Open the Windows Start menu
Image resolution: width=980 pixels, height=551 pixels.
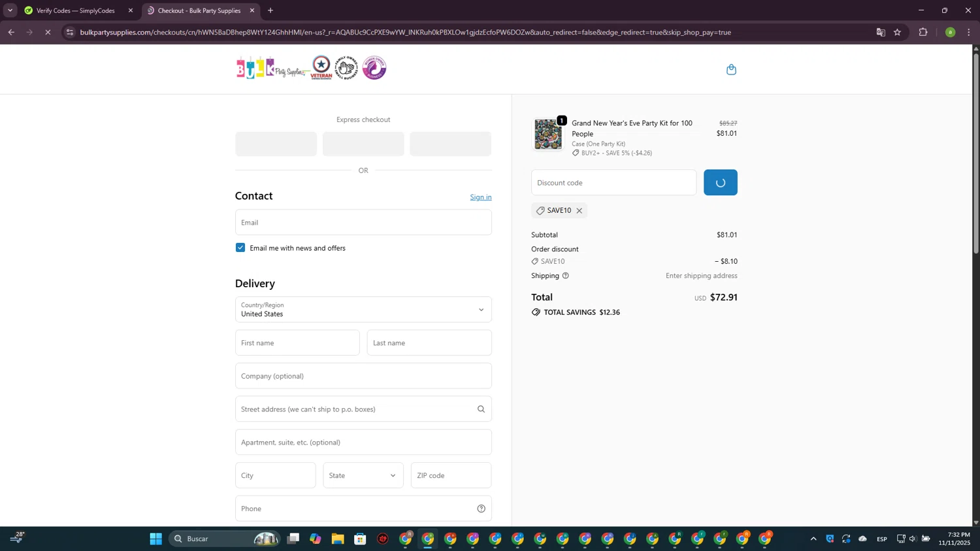(155, 539)
